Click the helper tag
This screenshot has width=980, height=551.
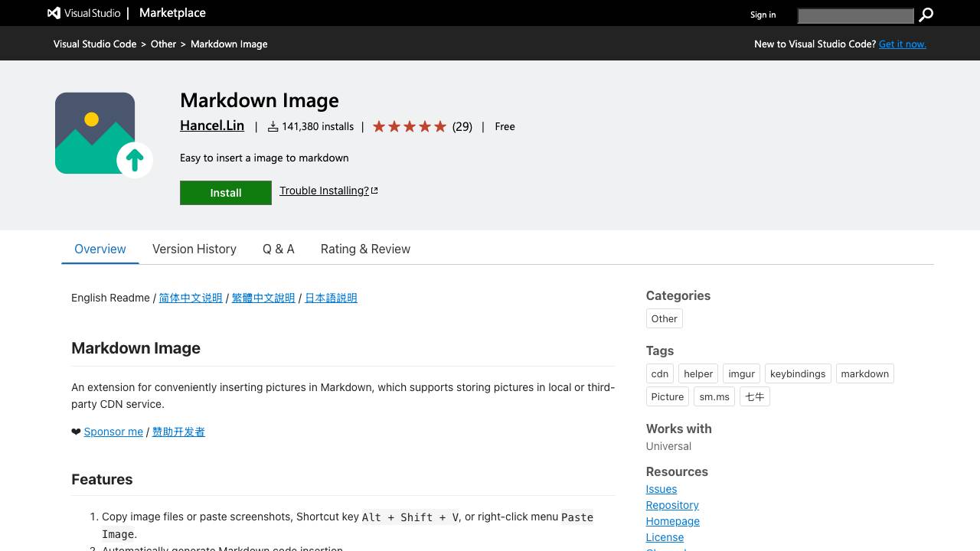click(698, 373)
